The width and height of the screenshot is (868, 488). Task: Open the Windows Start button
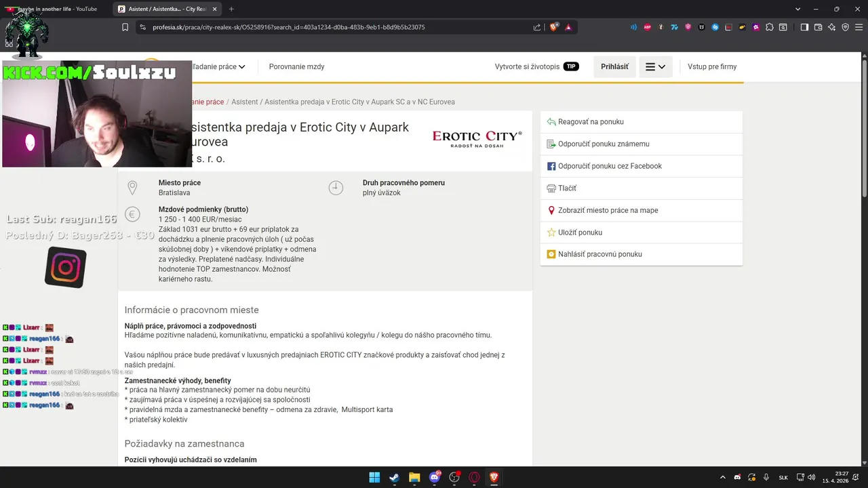(x=374, y=477)
